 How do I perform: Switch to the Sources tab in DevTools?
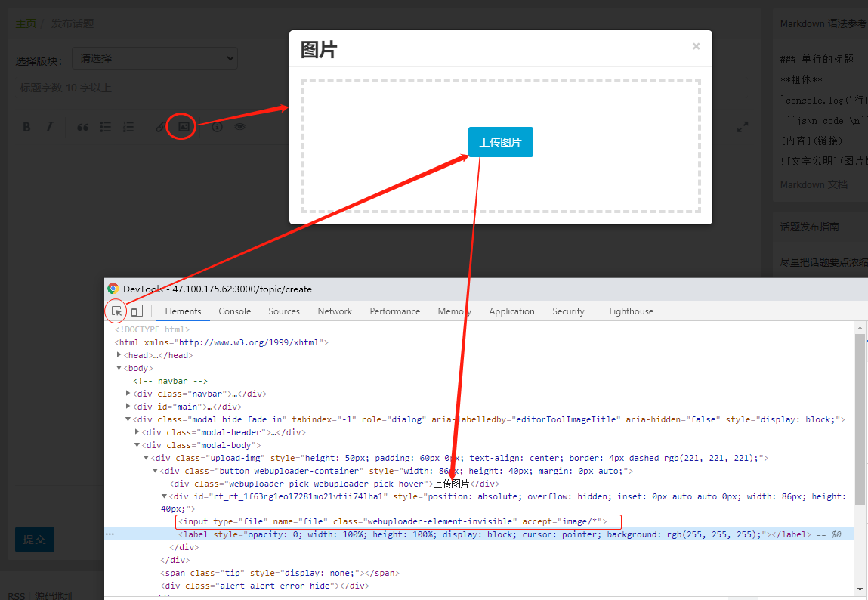pos(284,311)
